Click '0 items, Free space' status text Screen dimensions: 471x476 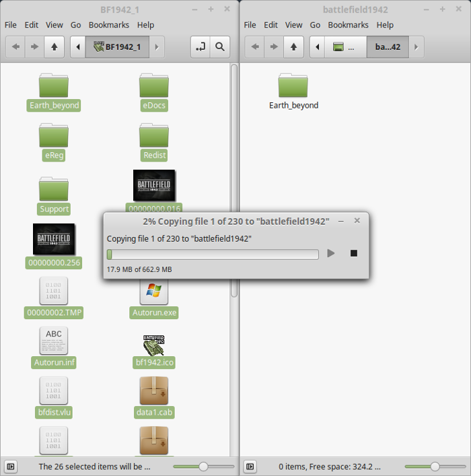(x=330, y=467)
